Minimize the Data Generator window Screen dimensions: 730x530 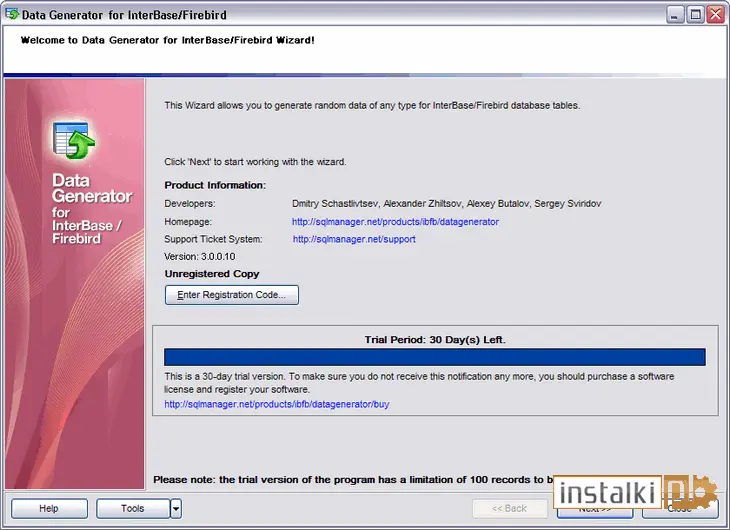674,14
